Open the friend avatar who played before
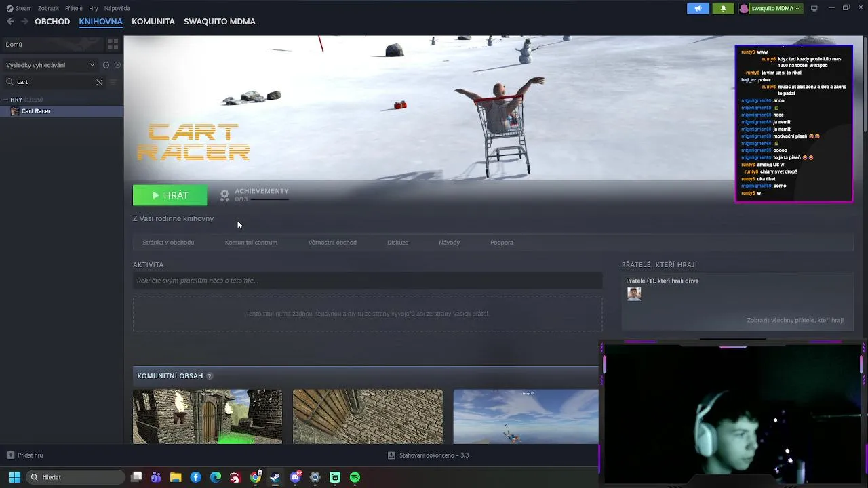 [634, 294]
